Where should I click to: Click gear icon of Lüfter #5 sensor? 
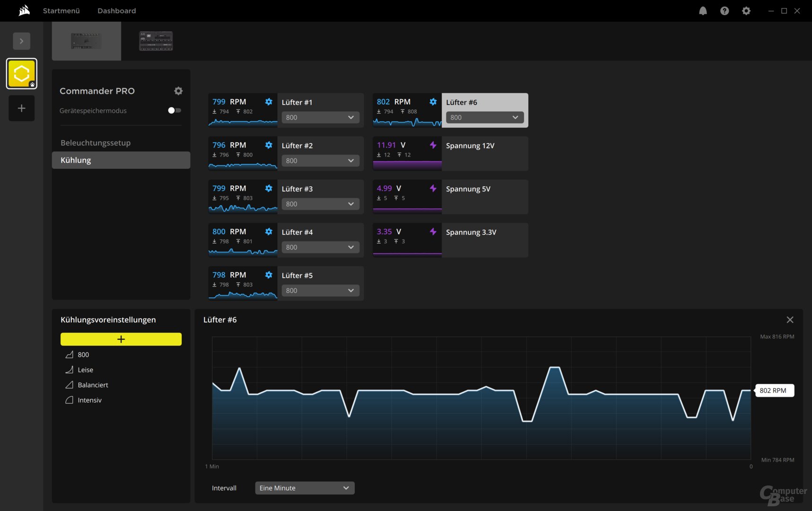269,275
